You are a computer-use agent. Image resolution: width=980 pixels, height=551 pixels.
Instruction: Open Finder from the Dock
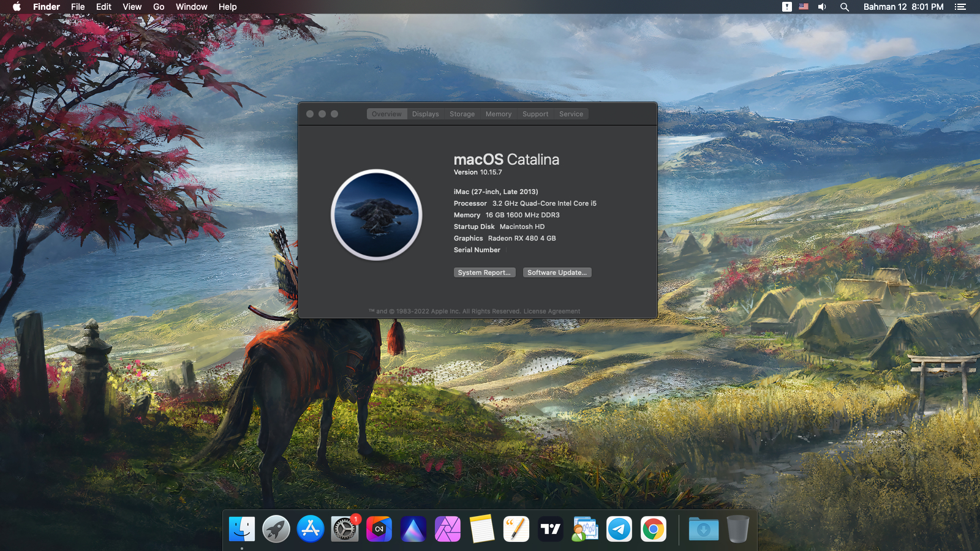click(x=242, y=529)
